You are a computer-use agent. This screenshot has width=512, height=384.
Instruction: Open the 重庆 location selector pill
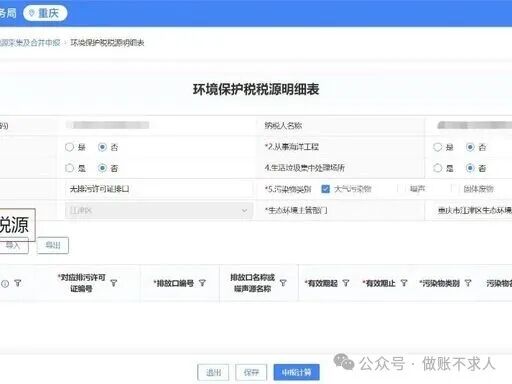45,13
